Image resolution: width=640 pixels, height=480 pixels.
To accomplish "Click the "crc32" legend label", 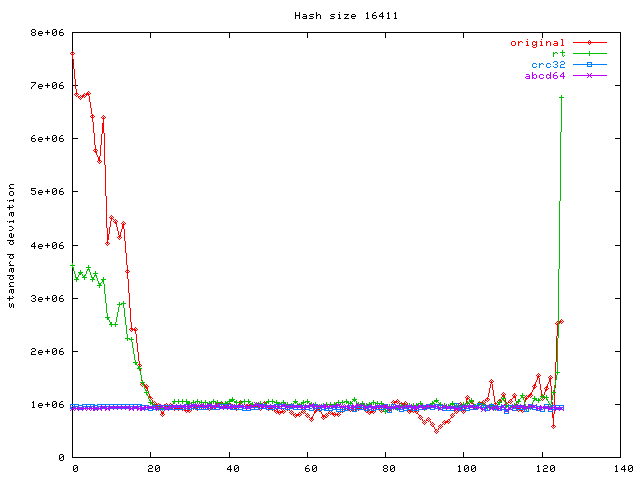I will [548, 64].
